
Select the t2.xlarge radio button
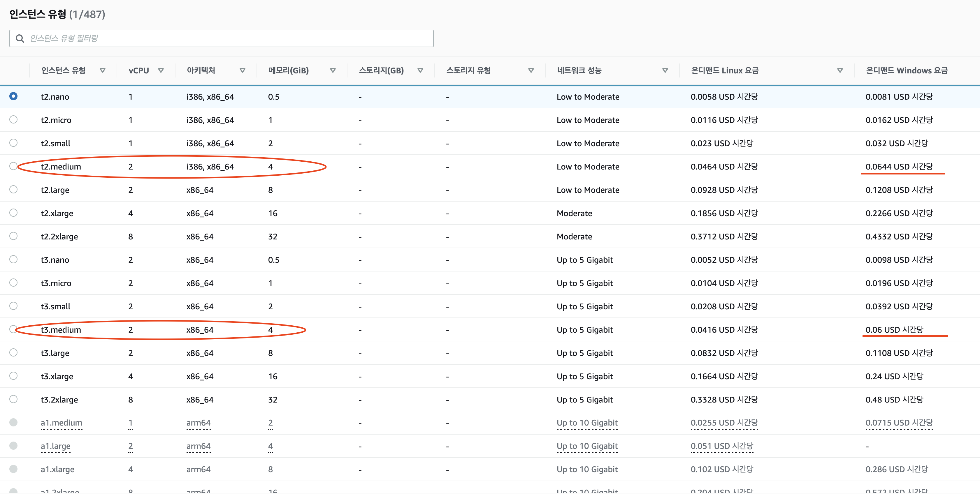point(13,213)
